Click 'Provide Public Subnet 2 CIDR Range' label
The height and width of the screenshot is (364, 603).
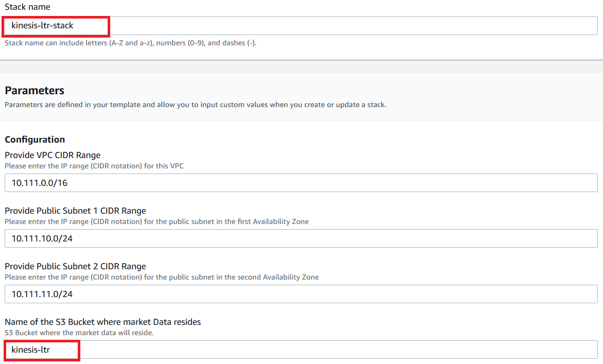(x=75, y=266)
